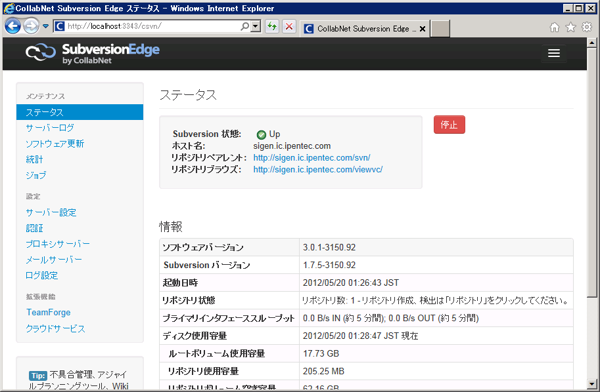Click the Subversion version value 1.7.5-3150.92
600x392 pixels.
click(x=329, y=265)
